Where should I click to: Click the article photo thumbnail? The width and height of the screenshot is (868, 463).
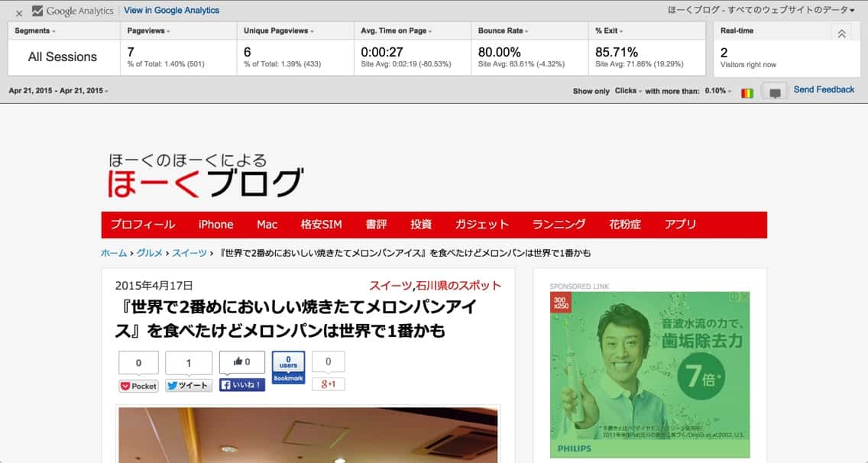point(308,435)
